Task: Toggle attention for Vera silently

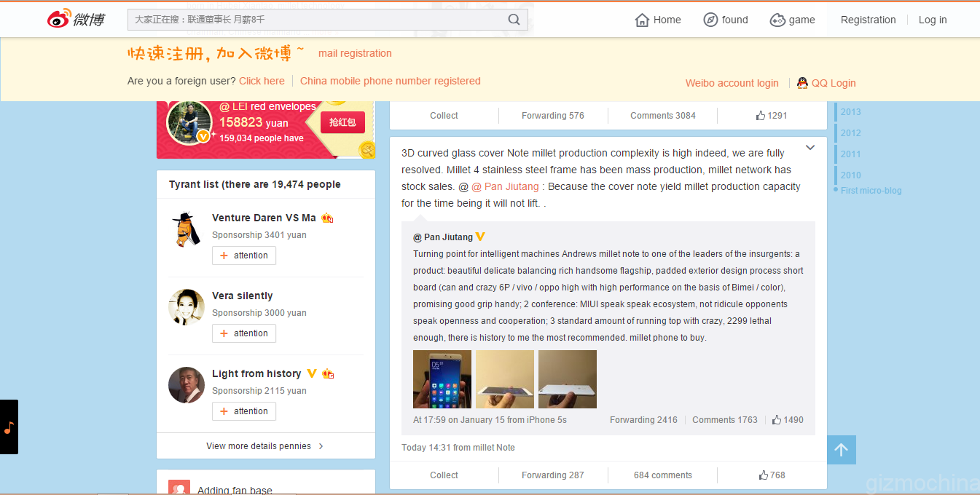Action: click(244, 333)
